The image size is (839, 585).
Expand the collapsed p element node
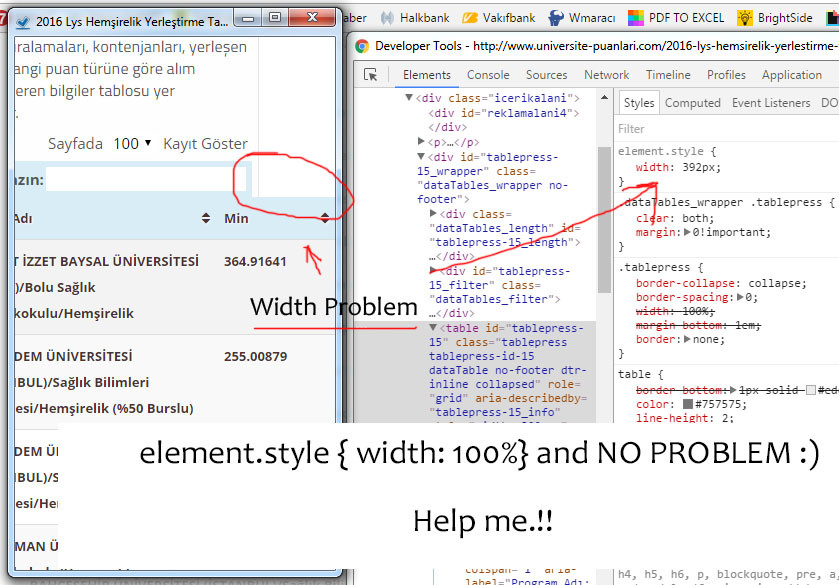tap(421, 141)
